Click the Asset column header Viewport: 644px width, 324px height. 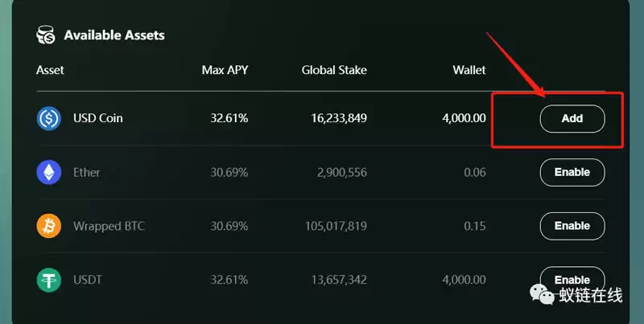(x=50, y=70)
